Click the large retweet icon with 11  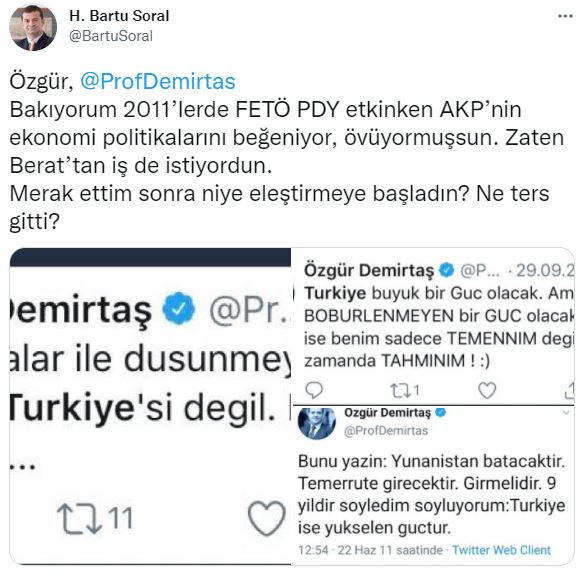tap(95, 518)
